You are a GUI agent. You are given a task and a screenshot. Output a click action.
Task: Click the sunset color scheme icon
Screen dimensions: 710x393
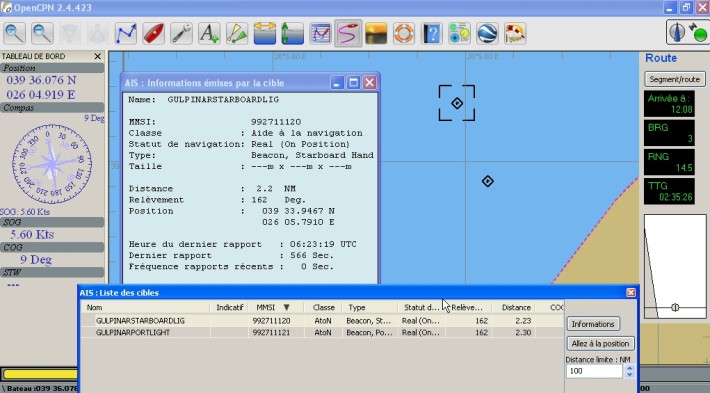pos(376,33)
